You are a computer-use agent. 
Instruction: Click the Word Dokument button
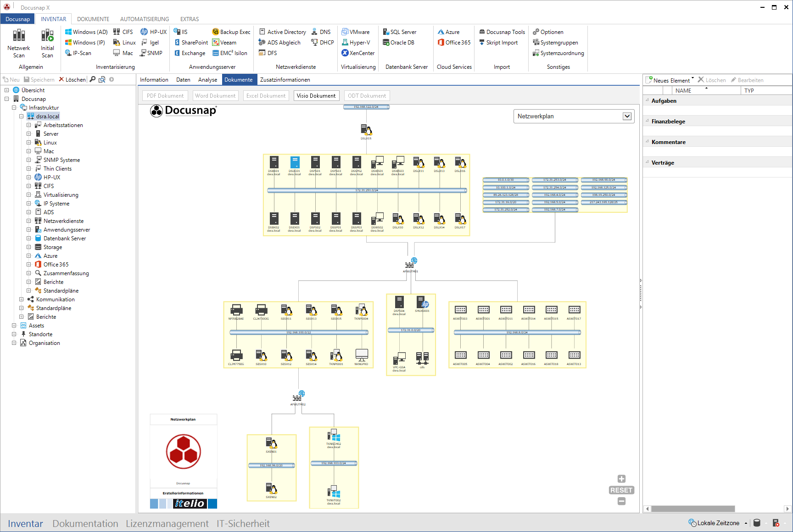pos(215,95)
